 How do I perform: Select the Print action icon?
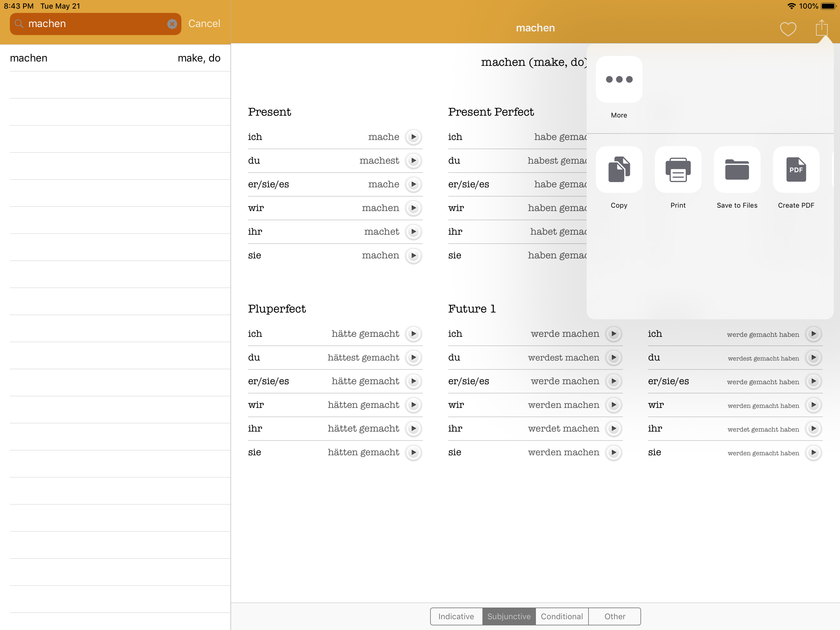(x=678, y=169)
